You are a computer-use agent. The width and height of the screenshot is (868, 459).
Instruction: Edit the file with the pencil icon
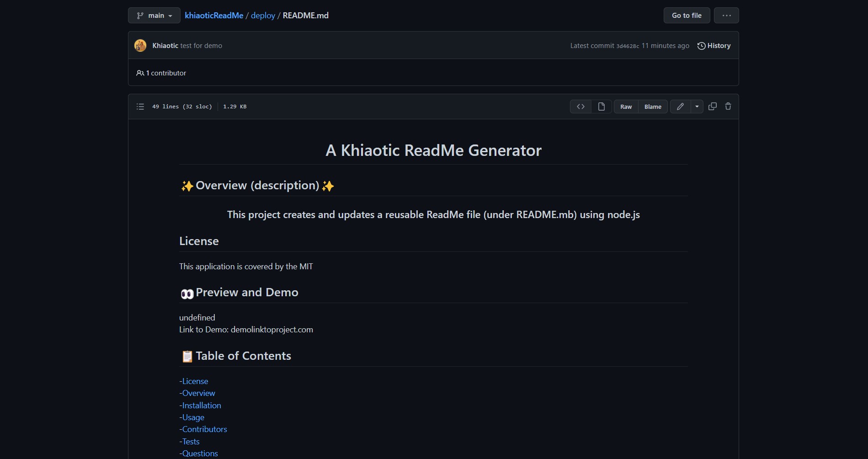pyautogui.click(x=680, y=106)
